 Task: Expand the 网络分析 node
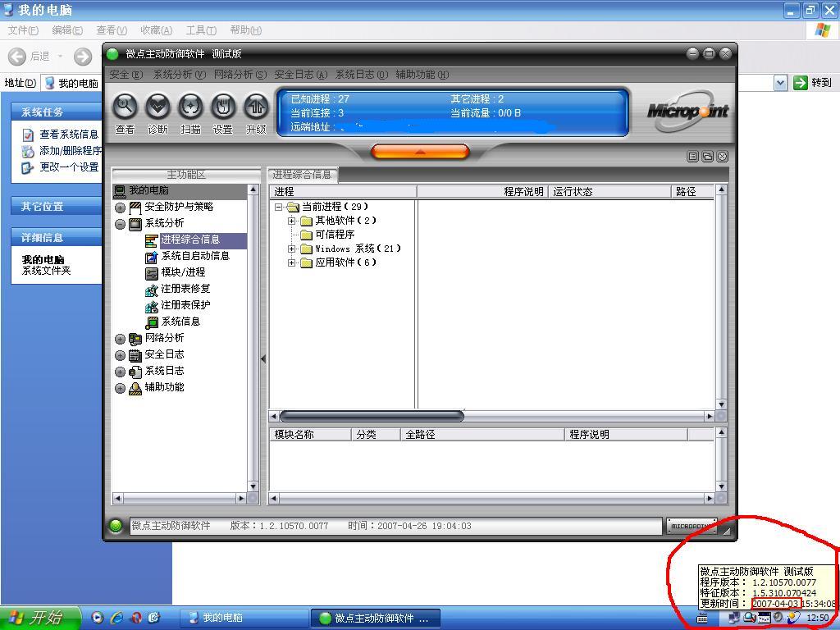(x=120, y=339)
